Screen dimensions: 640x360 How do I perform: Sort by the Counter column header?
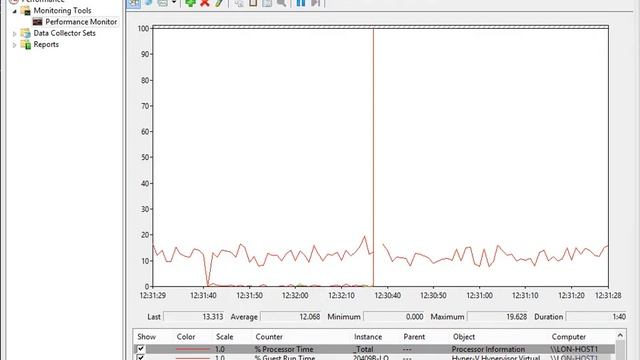tap(269, 337)
